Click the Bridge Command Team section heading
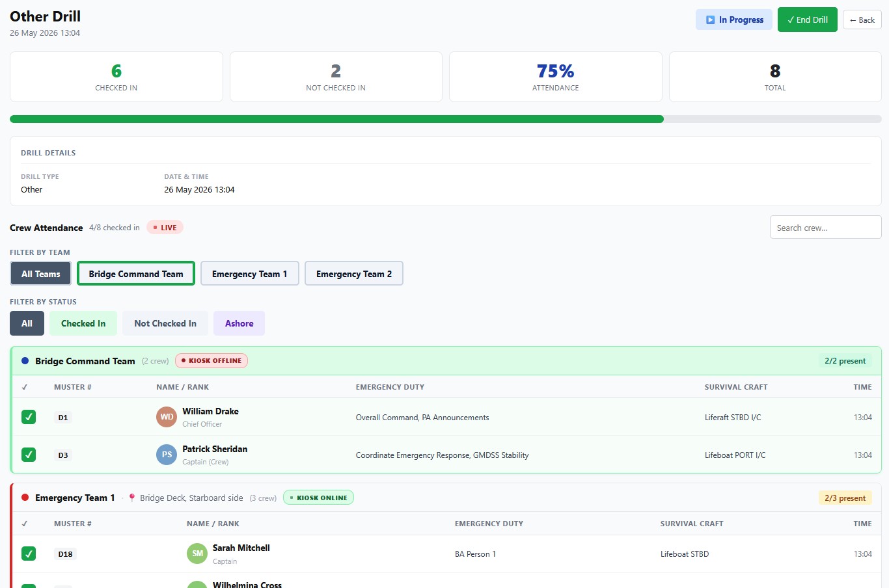 (x=85, y=361)
